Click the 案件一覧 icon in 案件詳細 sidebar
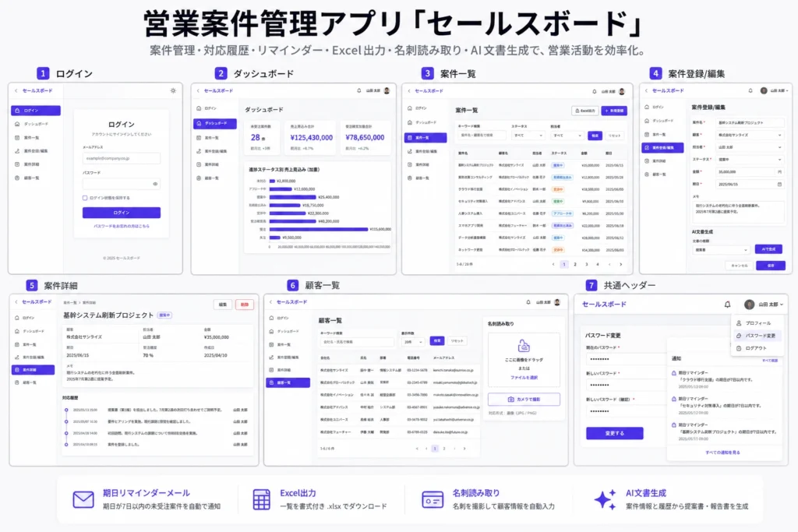The image size is (798, 532). coord(17,344)
